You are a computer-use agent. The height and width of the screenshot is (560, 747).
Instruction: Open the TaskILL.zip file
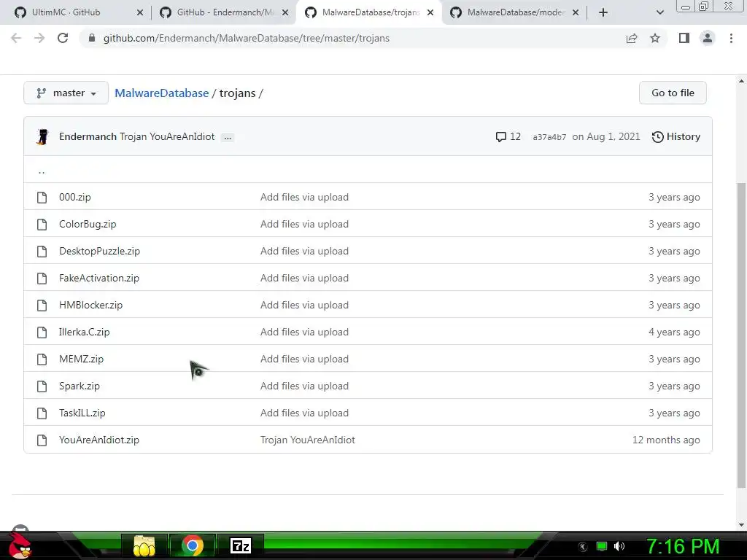click(x=82, y=413)
